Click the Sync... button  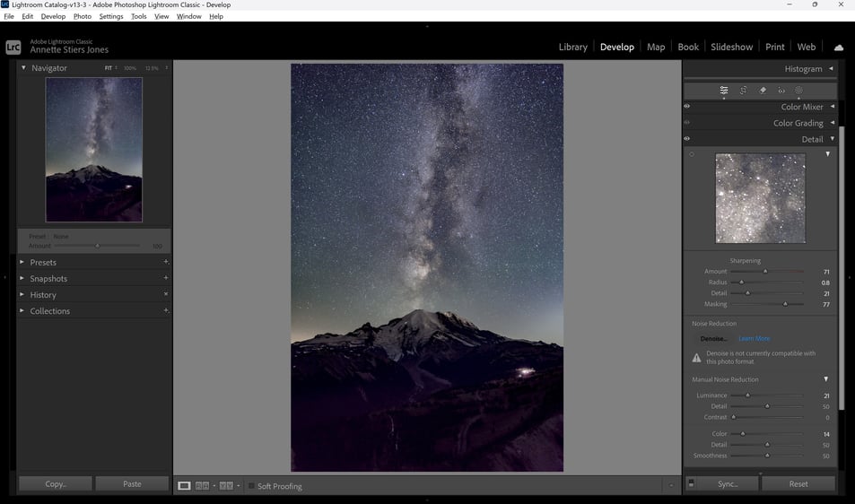coord(728,484)
